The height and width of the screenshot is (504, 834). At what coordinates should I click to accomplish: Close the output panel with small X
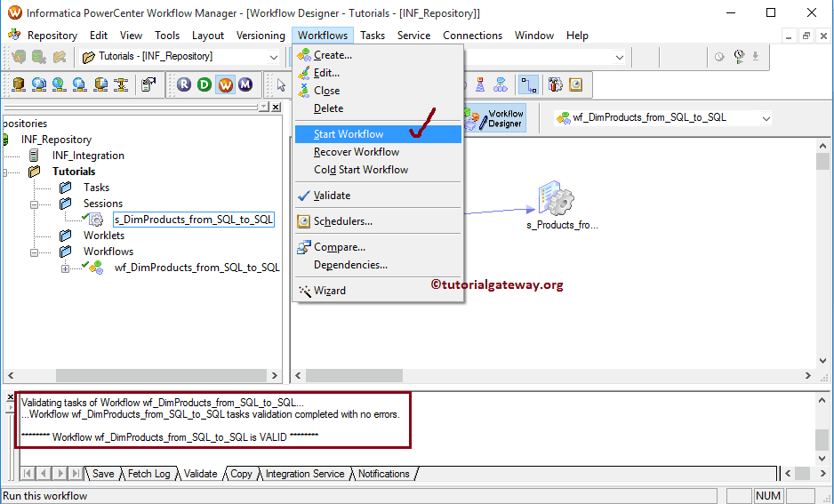[x=10, y=397]
